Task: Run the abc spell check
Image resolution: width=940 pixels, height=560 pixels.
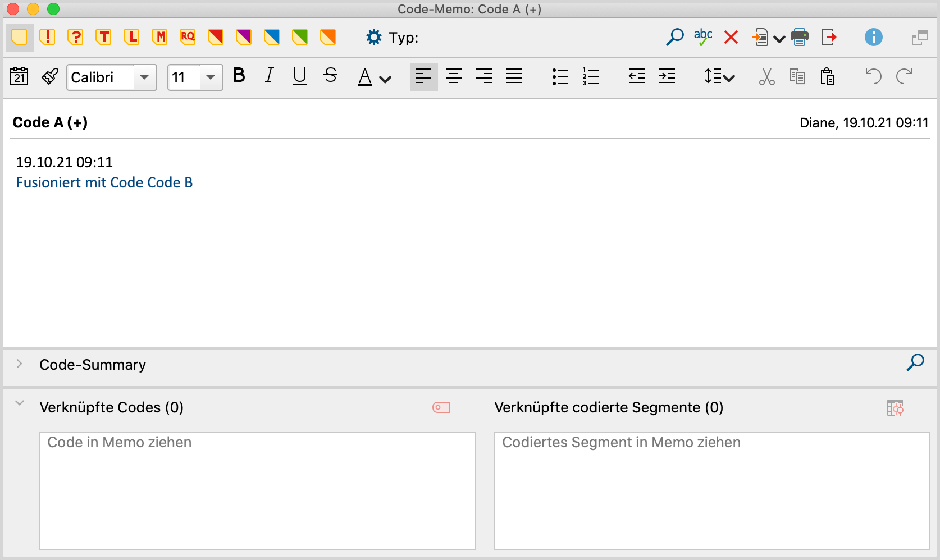Action: [703, 37]
